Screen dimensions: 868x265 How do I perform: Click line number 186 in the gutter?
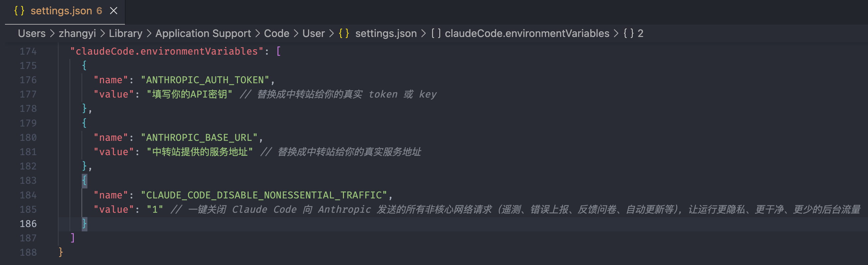tap(28, 224)
